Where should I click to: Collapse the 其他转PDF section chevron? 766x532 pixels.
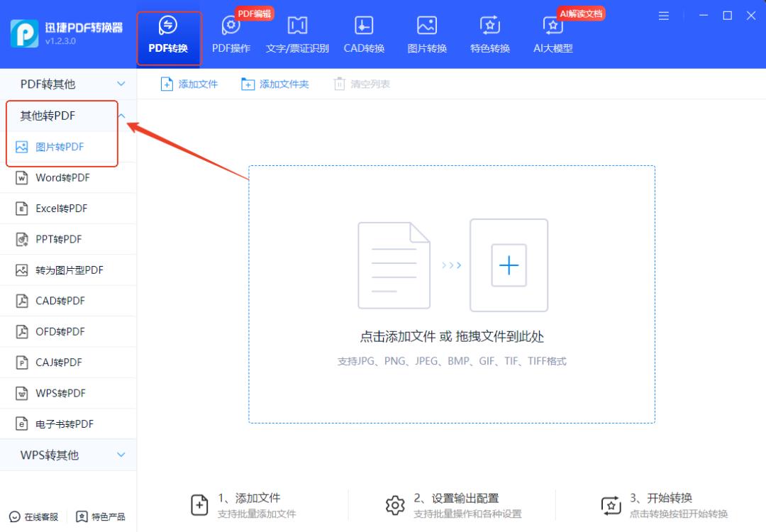coord(122,116)
